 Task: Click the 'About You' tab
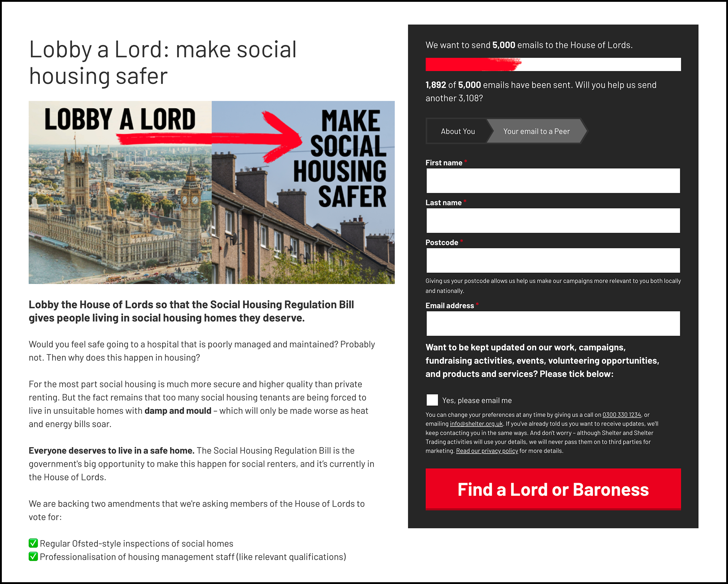pyautogui.click(x=457, y=131)
